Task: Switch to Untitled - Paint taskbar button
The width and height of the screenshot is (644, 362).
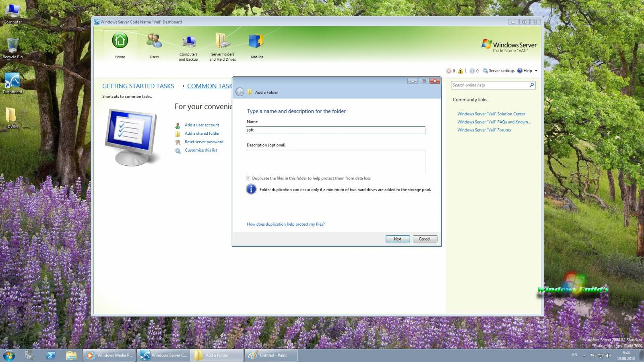Action: click(271, 355)
